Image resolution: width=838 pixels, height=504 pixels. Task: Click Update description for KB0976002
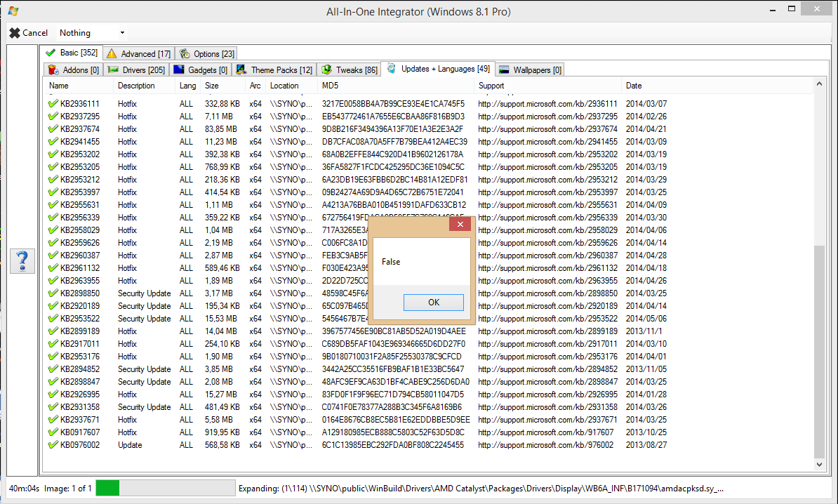(130, 445)
